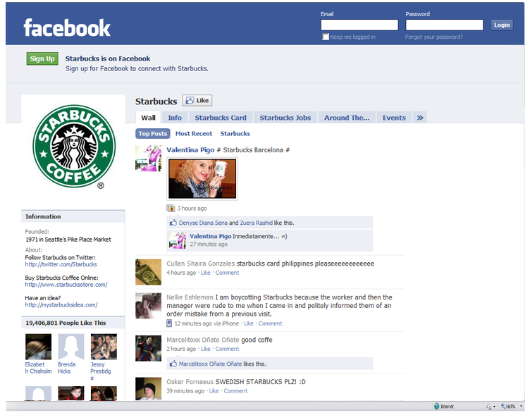Like the good coffe post

click(206, 349)
